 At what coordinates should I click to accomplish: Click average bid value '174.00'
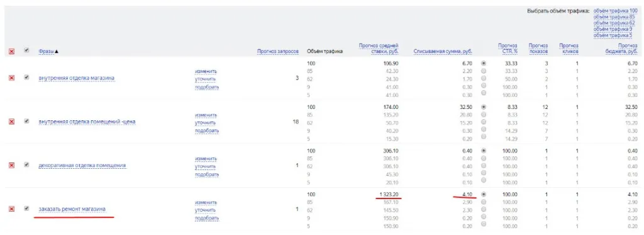click(391, 107)
